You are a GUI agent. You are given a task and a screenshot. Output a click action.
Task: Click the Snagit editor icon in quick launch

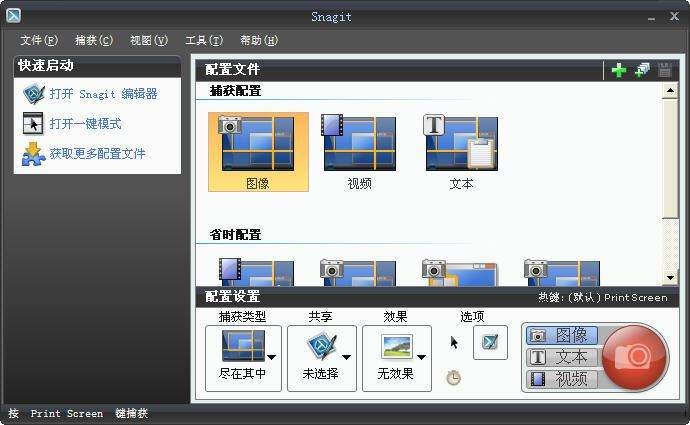click(x=33, y=93)
